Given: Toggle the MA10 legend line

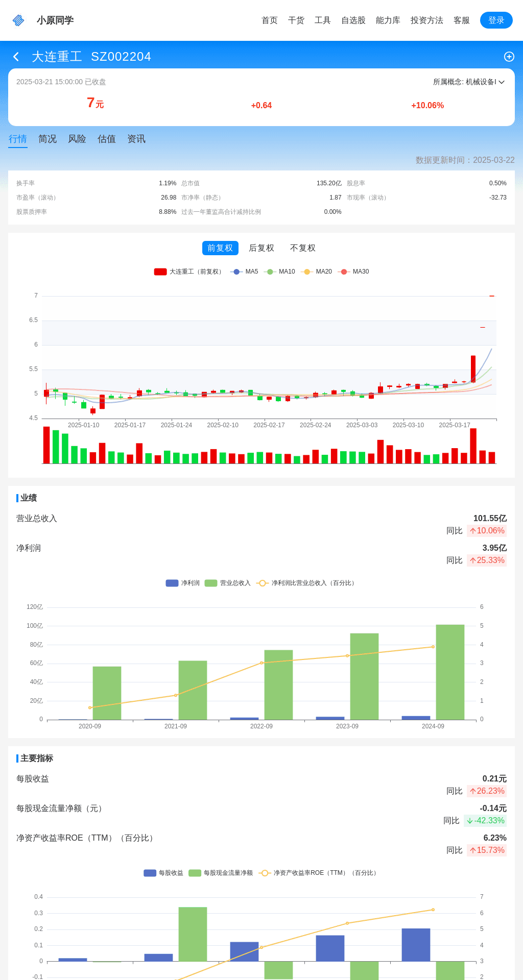Looking at the screenshot, I should tap(279, 272).
